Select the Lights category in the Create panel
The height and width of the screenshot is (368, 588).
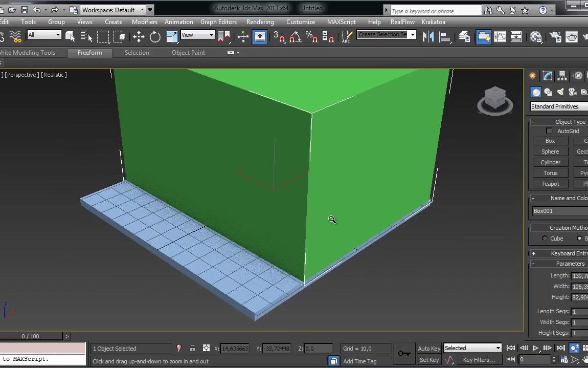tap(560, 92)
